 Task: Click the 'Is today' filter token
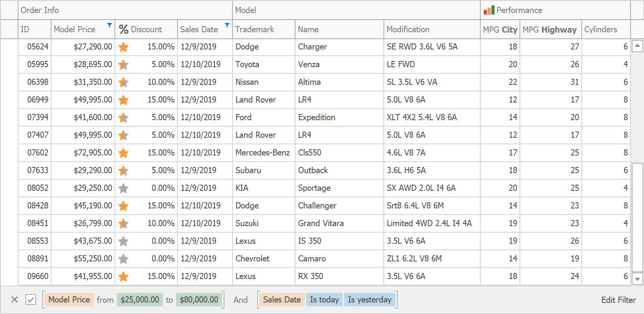324,300
